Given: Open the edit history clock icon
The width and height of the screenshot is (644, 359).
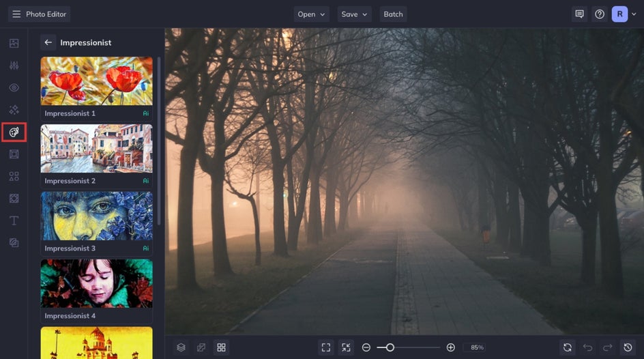Looking at the screenshot, I should click(628, 347).
